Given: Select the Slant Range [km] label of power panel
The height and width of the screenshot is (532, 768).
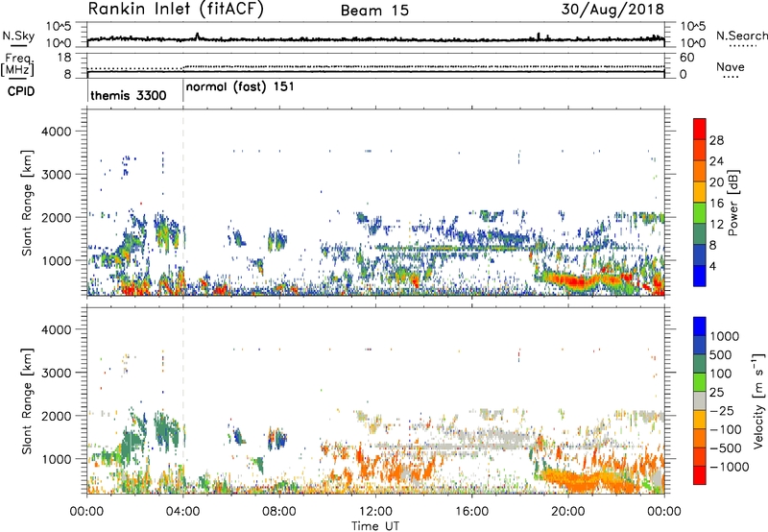Looking at the screenshot, I should pyautogui.click(x=27, y=203).
